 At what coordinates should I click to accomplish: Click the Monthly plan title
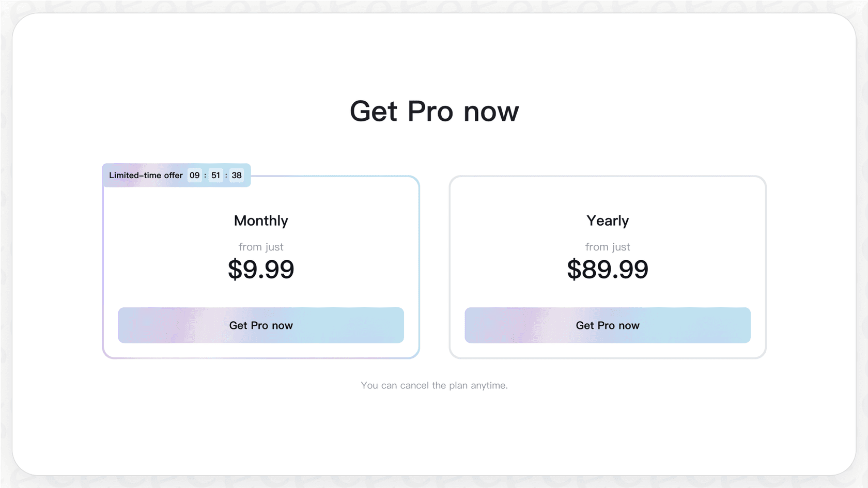(260, 221)
